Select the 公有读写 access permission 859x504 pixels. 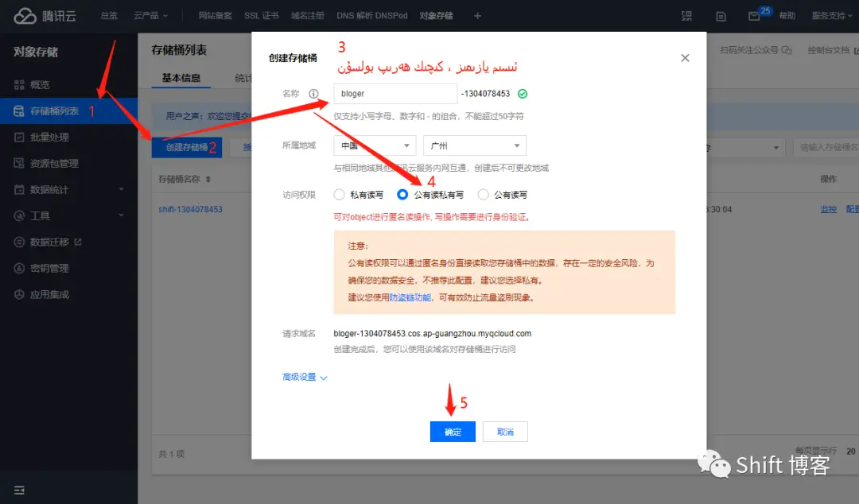(x=485, y=194)
